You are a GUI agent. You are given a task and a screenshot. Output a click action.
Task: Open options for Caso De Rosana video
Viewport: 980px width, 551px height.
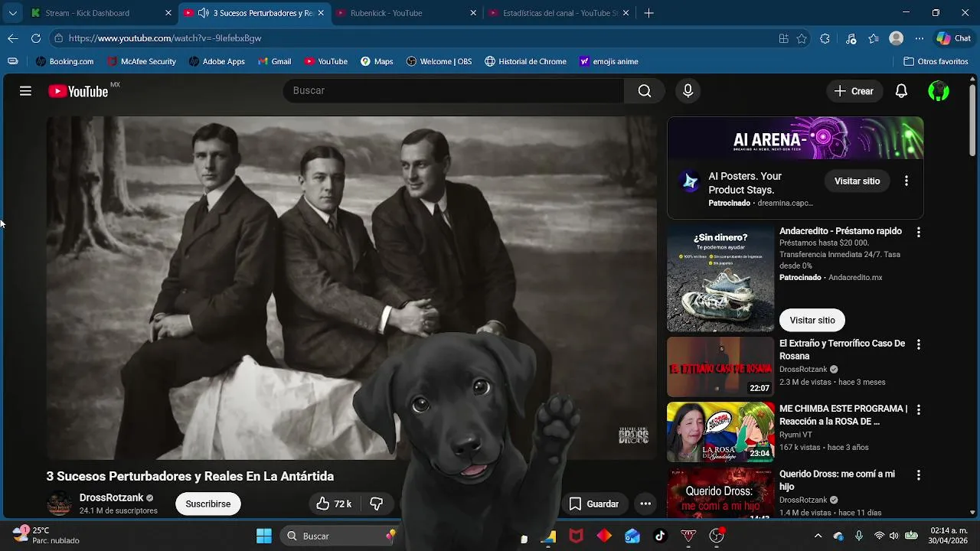pyautogui.click(x=919, y=344)
